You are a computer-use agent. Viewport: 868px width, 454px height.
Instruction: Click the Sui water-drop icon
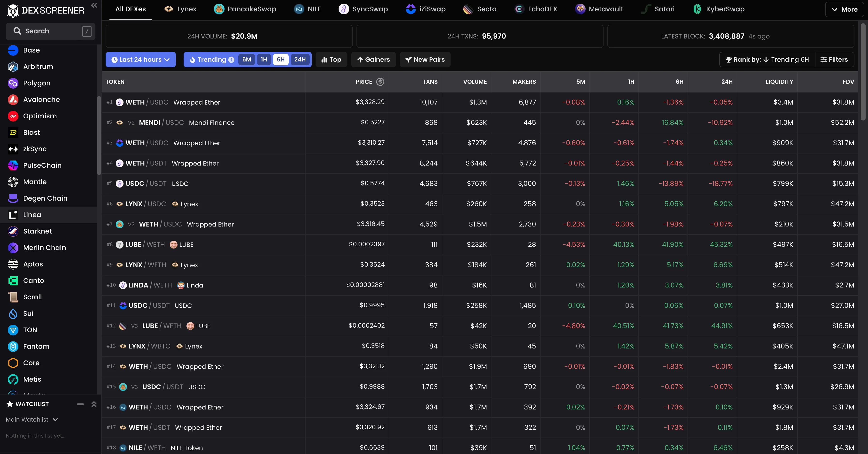pos(13,314)
